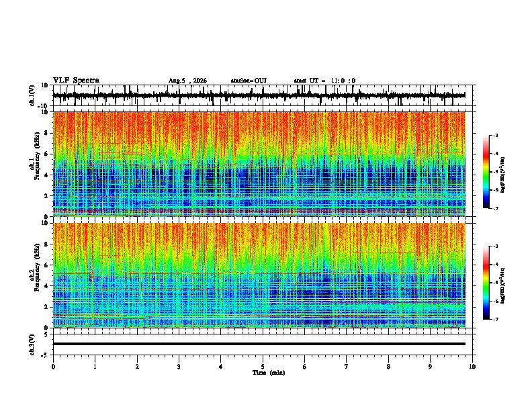Screen dimensions: 532x411
Task: Click the "station=OUI" header text
Action: (249, 81)
